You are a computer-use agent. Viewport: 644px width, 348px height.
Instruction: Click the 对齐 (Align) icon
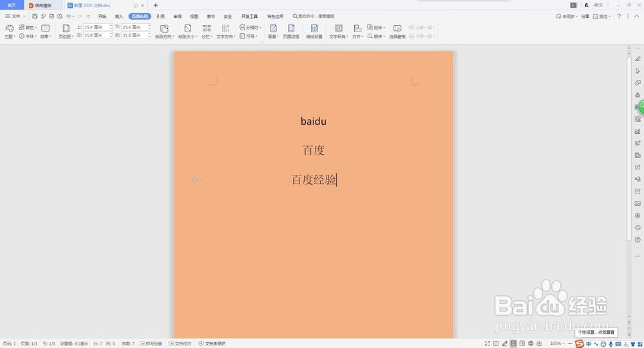(357, 28)
